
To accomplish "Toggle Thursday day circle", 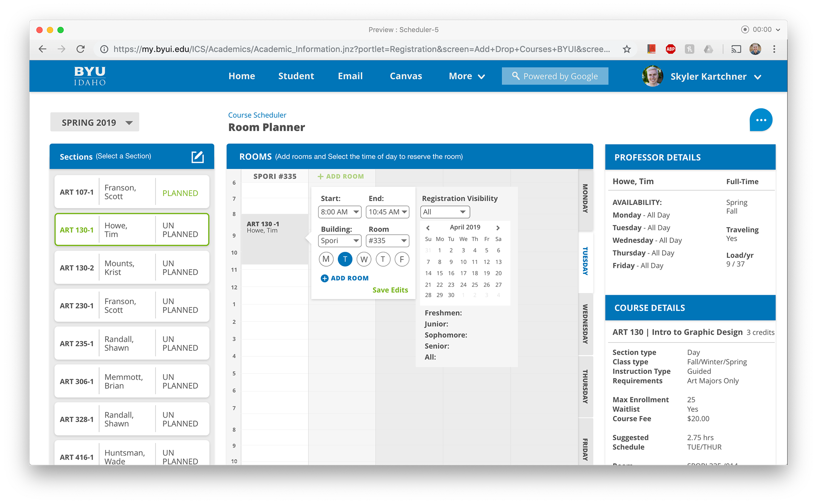I will (x=383, y=259).
